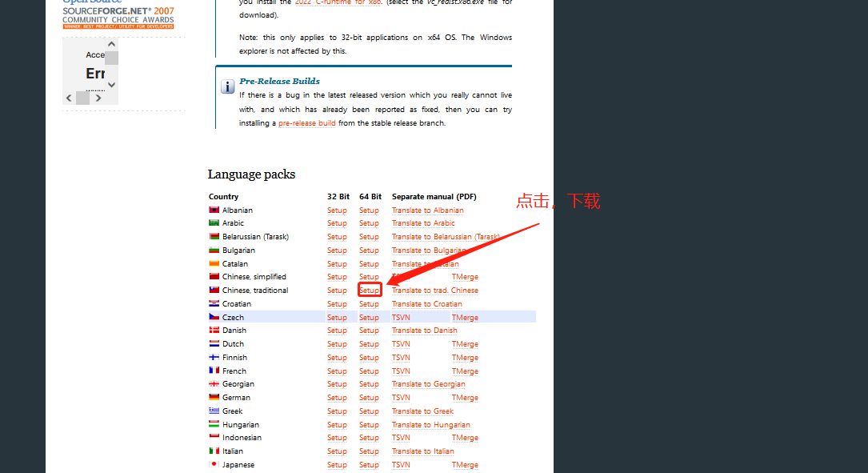The width and height of the screenshot is (868, 473).
Task: Open the Translate to Croatian link
Action: point(427,304)
